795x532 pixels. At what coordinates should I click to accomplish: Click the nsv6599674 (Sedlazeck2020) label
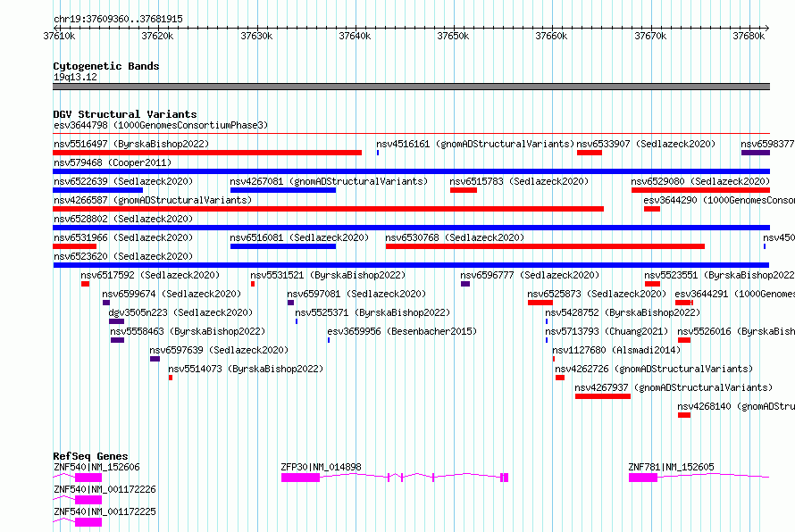172,294
